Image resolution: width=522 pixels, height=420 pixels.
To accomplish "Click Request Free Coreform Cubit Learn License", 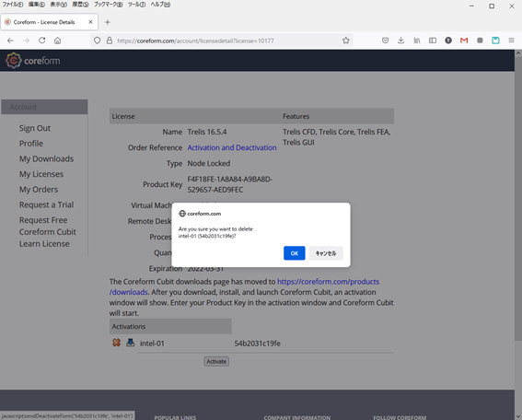I will tap(48, 232).
